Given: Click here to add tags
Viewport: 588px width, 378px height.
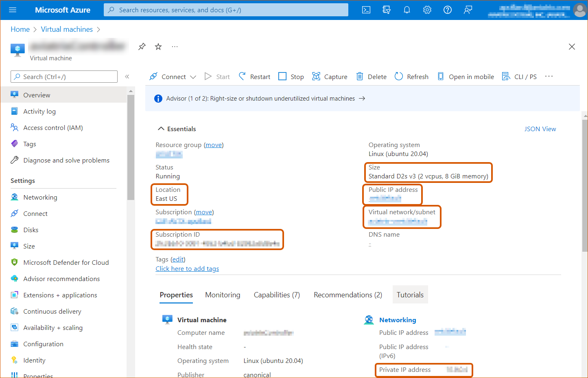Looking at the screenshot, I should point(187,268).
